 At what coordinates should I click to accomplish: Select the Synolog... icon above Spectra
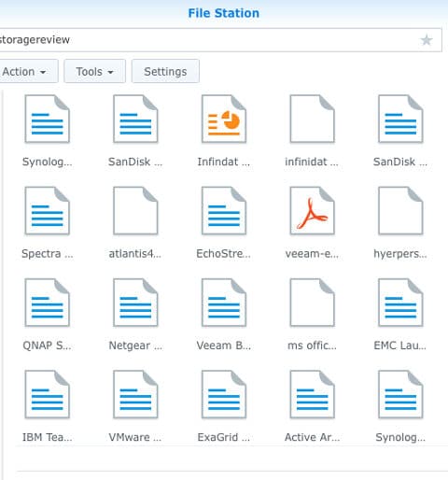[x=47, y=119]
